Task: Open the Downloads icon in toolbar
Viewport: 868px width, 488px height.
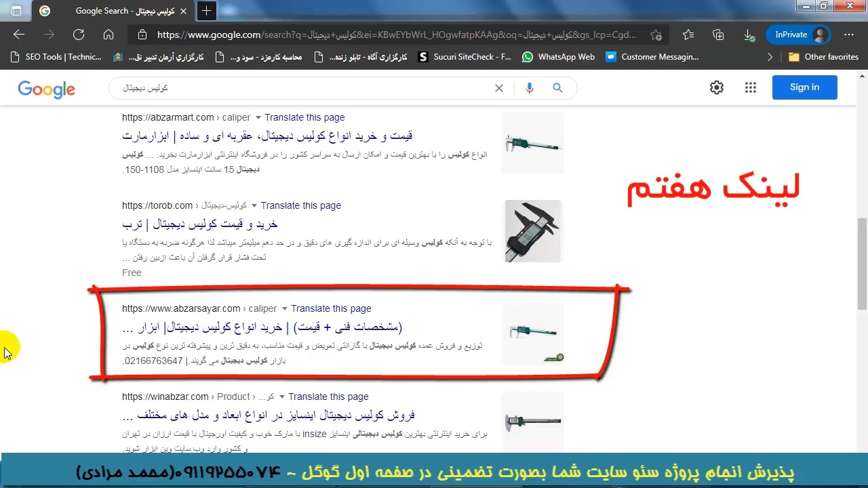Action: [748, 35]
